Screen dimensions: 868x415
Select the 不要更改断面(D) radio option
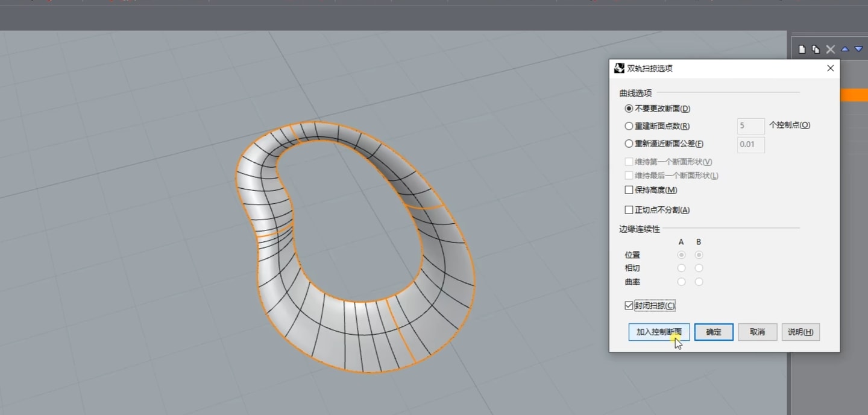tap(629, 109)
